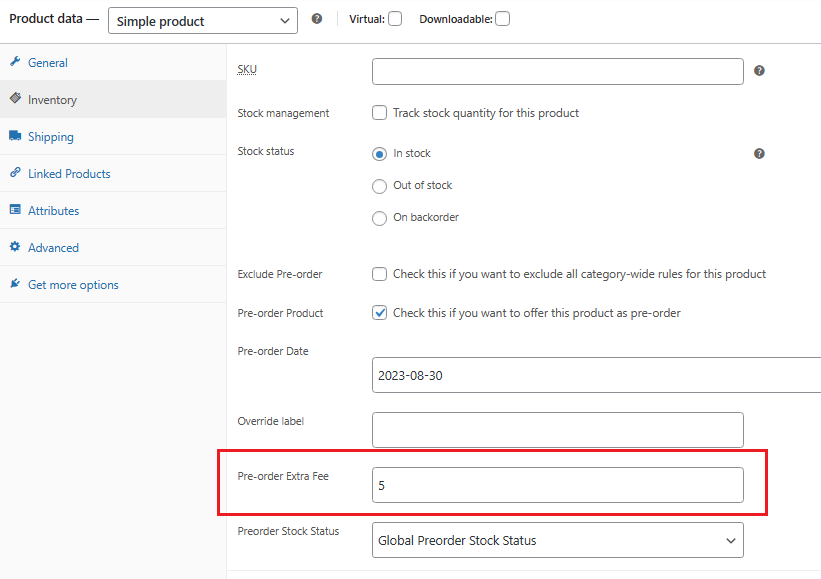Select the Out of stock radio button

tap(379, 186)
